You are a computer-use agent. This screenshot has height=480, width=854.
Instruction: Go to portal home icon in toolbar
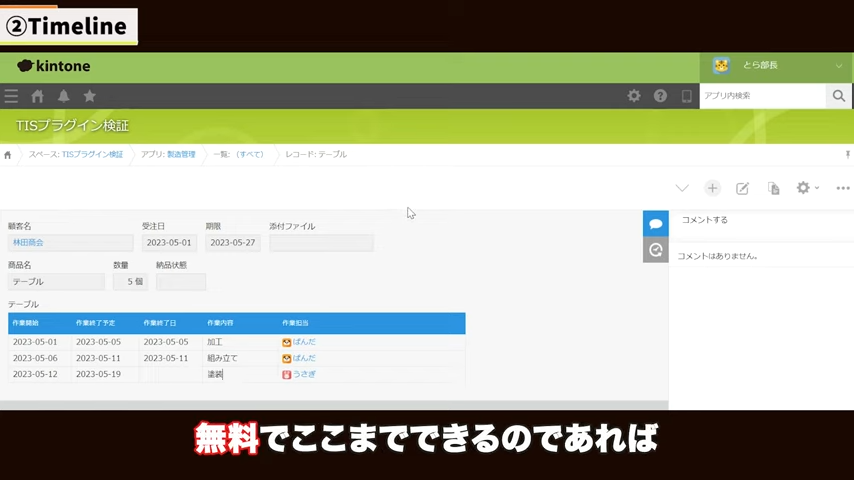[37, 96]
